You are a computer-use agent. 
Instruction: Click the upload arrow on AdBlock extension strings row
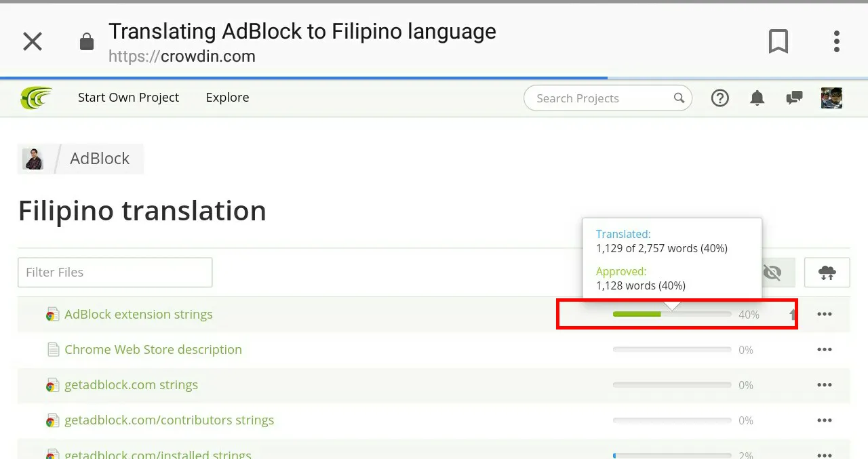[x=792, y=315]
